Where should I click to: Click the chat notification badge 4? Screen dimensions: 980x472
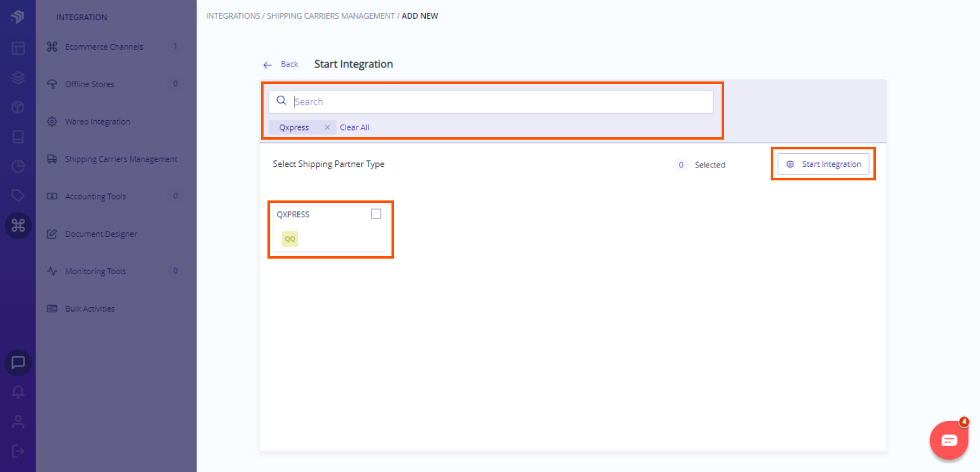pyautogui.click(x=964, y=422)
